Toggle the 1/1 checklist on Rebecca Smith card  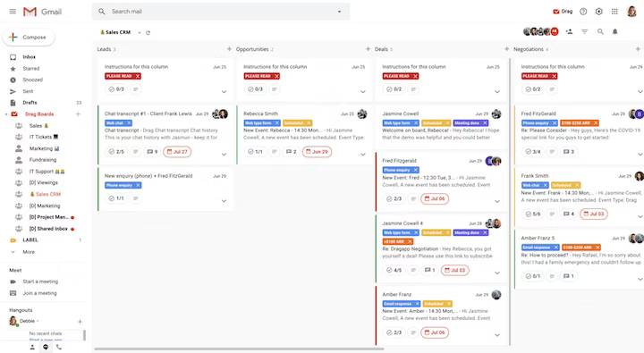click(x=256, y=152)
